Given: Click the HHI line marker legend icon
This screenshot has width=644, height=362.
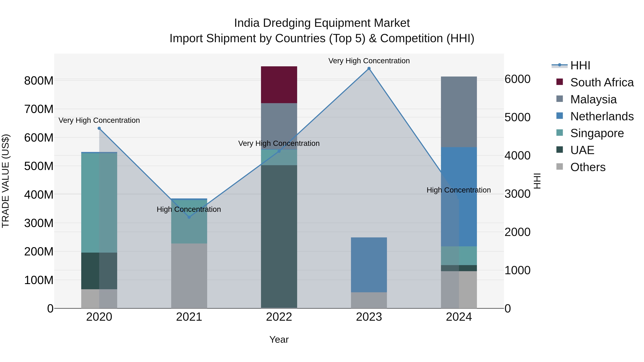Looking at the screenshot, I should point(560,65).
